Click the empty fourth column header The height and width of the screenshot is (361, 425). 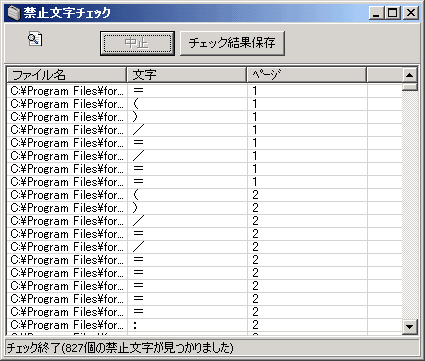point(384,75)
